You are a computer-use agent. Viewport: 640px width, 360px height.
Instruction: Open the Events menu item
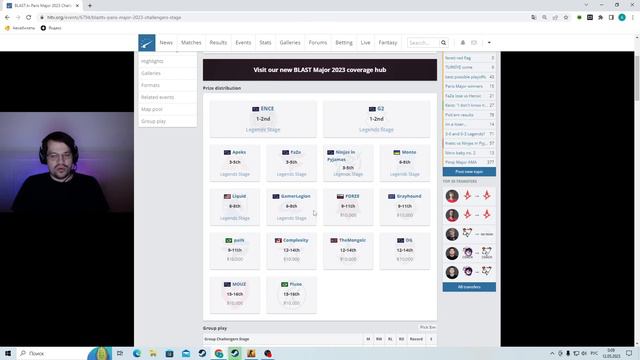[243, 42]
